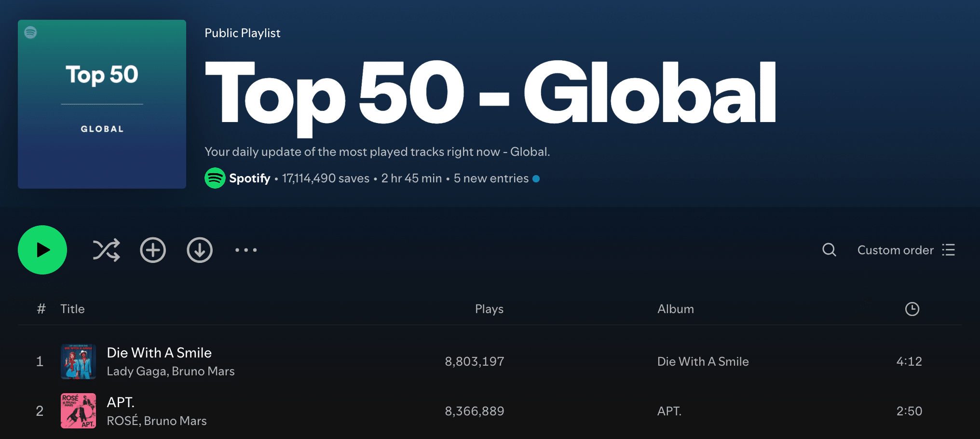The width and height of the screenshot is (980, 439).
Task: Open the Spotify profile link
Action: click(249, 178)
